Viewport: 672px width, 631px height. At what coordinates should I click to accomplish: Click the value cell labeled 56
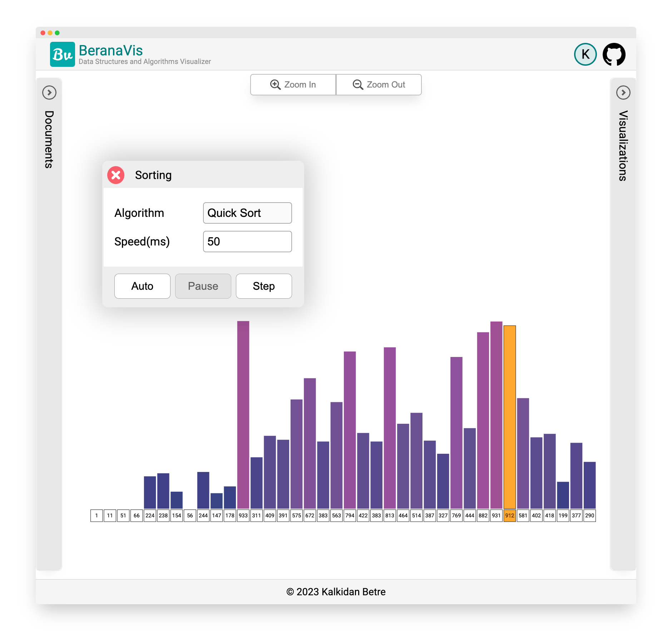[190, 516]
